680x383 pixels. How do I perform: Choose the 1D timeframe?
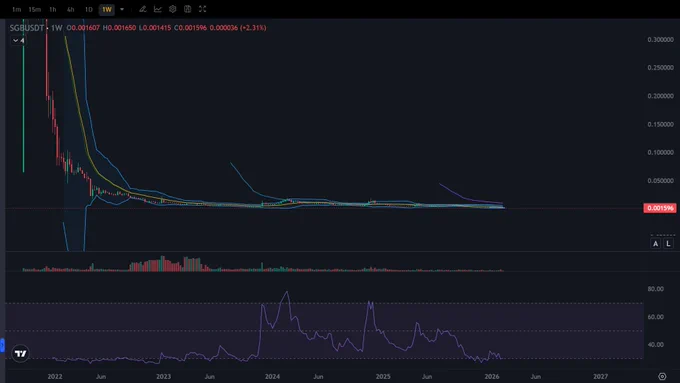(x=88, y=9)
